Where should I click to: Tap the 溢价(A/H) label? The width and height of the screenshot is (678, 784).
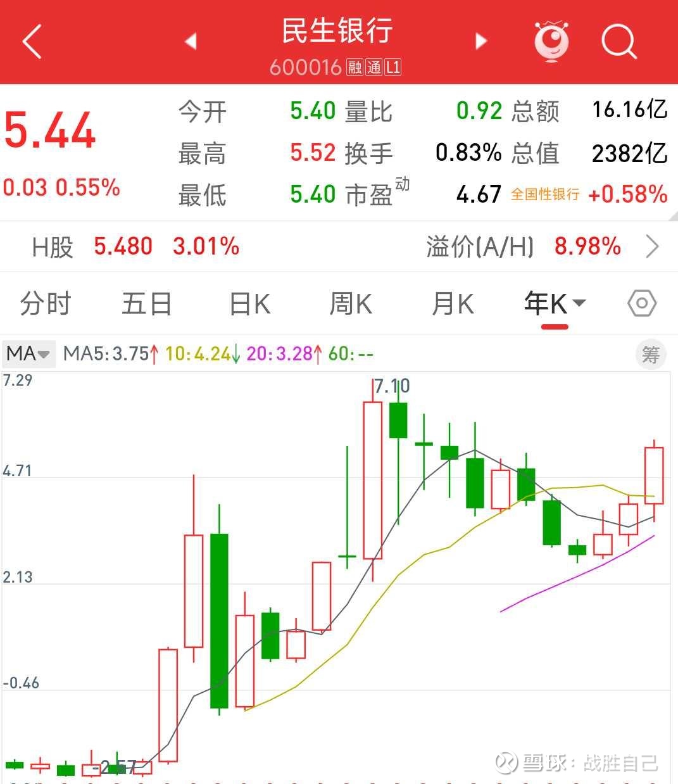click(480, 246)
